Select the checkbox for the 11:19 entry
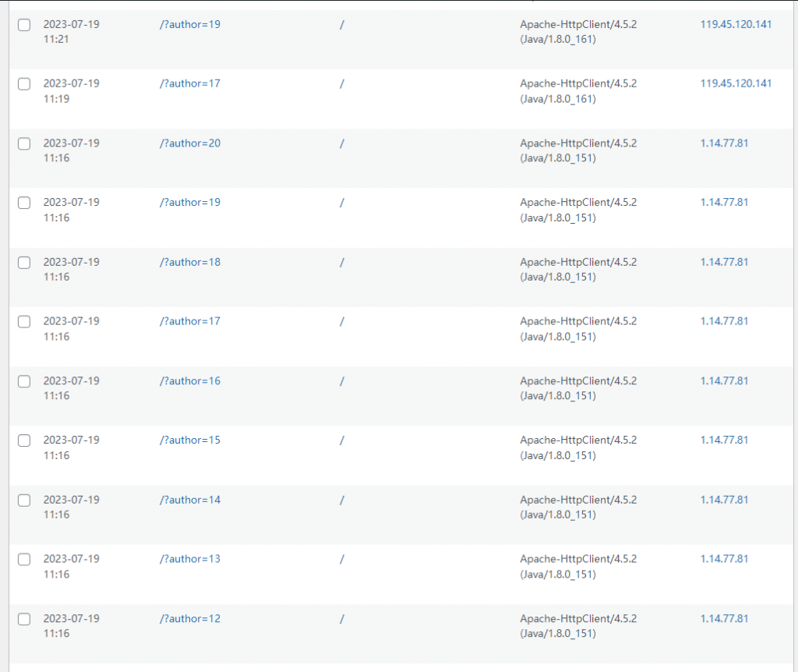 [x=24, y=84]
